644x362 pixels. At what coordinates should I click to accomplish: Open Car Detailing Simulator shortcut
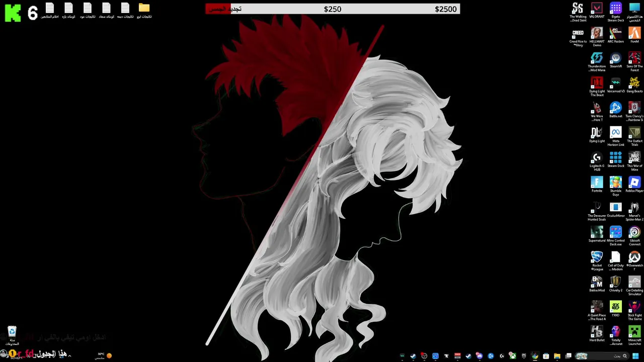tap(634, 286)
